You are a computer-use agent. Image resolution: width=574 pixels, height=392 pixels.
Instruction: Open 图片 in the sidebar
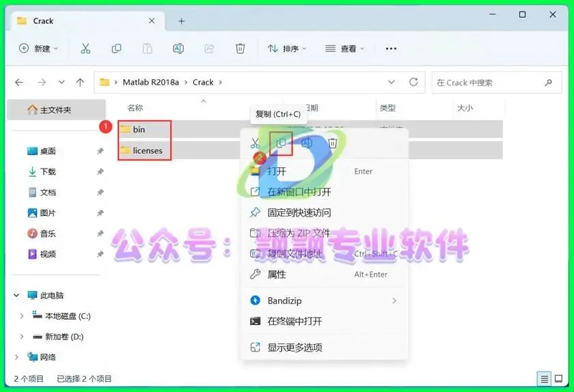coord(48,212)
